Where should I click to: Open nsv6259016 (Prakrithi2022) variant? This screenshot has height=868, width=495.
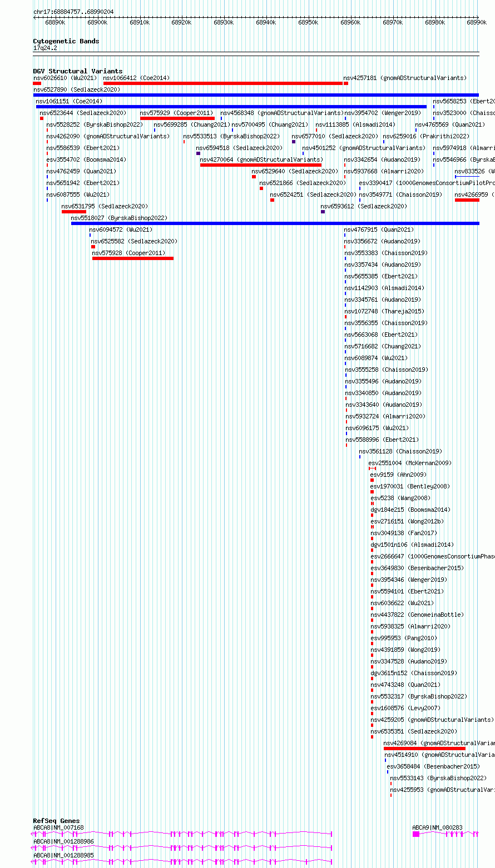(426, 136)
